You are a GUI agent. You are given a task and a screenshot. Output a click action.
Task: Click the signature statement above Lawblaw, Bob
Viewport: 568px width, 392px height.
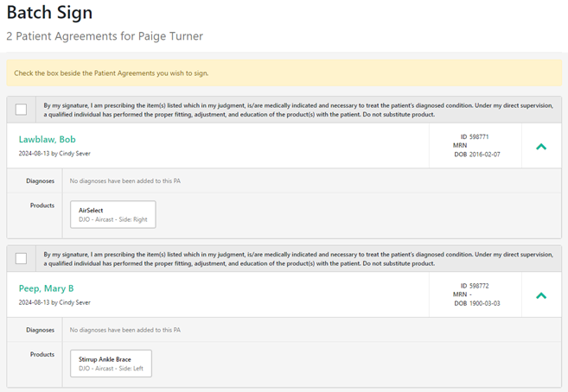click(x=297, y=110)
